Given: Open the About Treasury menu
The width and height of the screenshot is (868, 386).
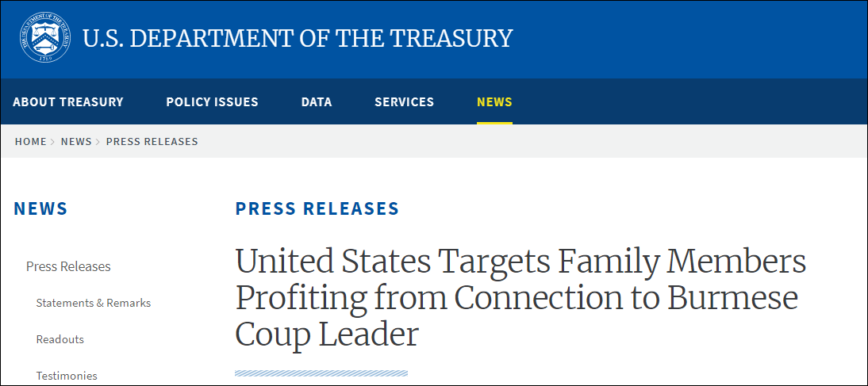Looking at the screenshot, I should [68, 102].
